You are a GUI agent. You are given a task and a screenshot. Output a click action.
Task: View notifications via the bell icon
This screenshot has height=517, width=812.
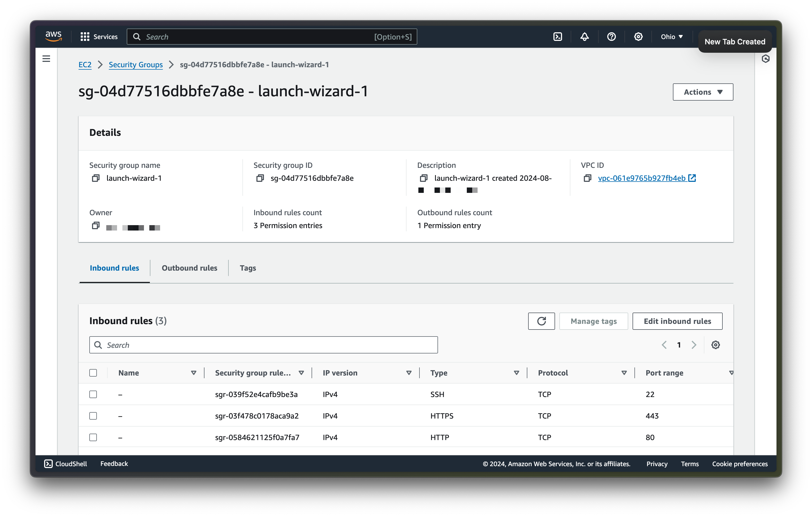coord(584,36)
